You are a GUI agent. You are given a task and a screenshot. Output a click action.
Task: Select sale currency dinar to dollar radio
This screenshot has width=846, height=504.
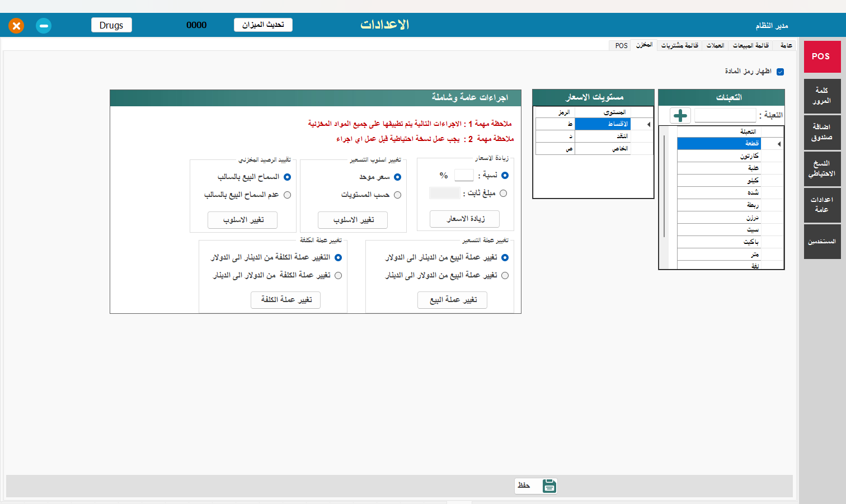(505, 257)
